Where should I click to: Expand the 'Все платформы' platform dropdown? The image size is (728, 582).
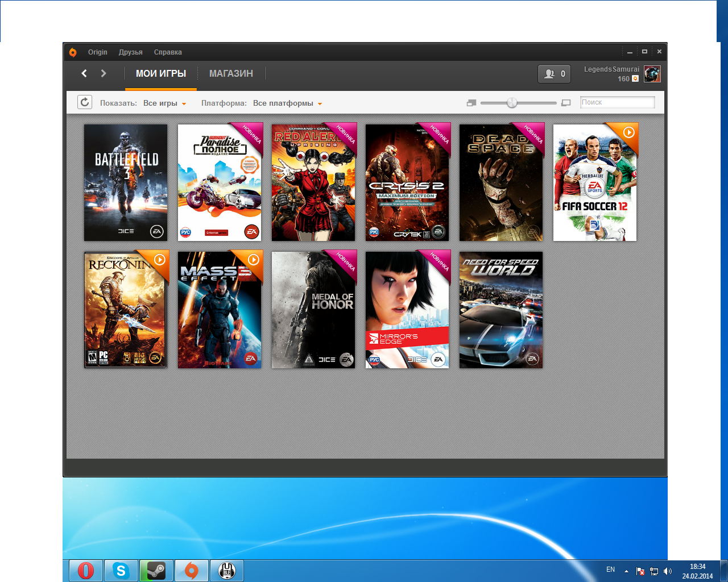click(x=287, y=103)
